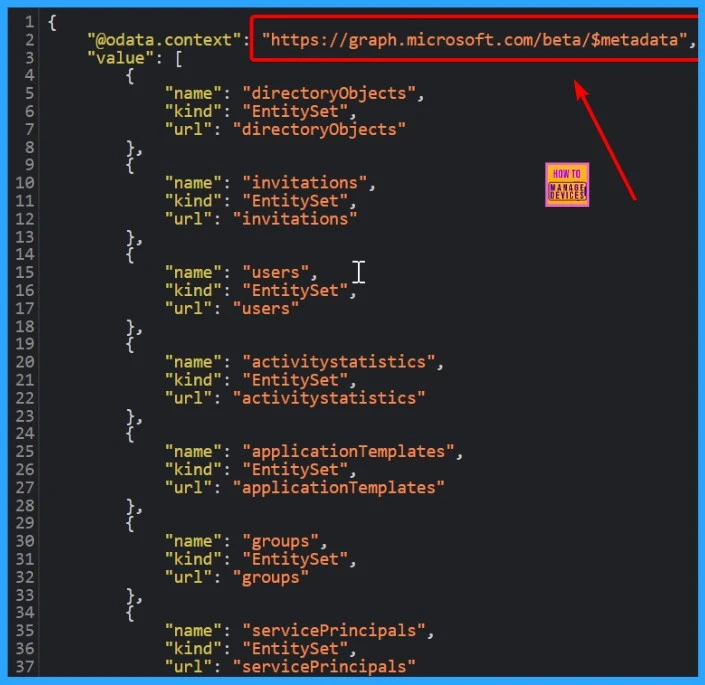
Task: Click the url value "groups" on line 32
Action: tap(271, 577)
